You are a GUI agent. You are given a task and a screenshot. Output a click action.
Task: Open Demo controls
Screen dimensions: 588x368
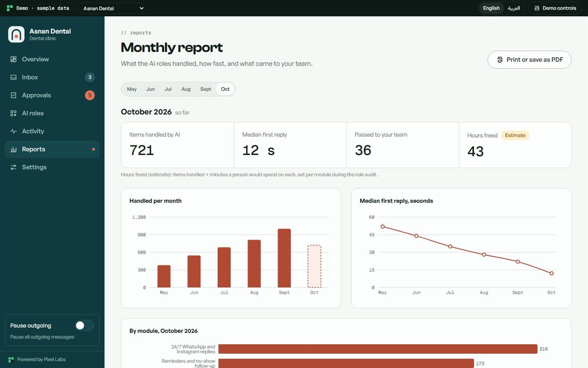click(x=555, y=8)
